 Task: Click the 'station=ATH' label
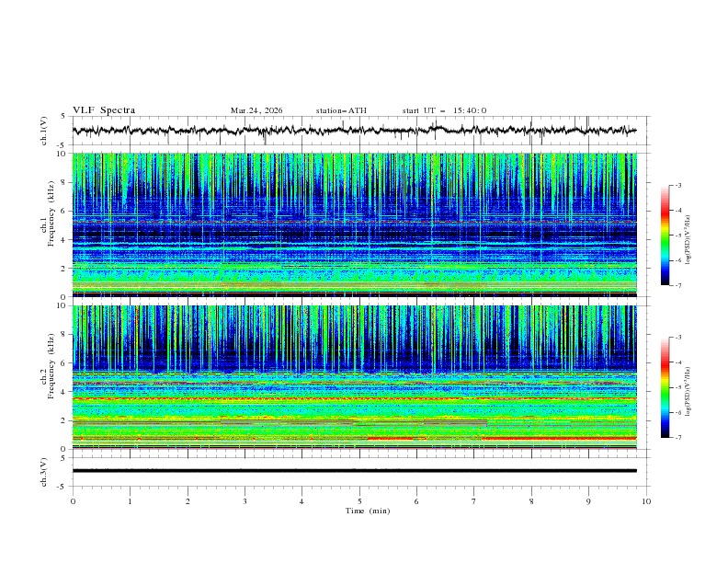pos(341,110)
